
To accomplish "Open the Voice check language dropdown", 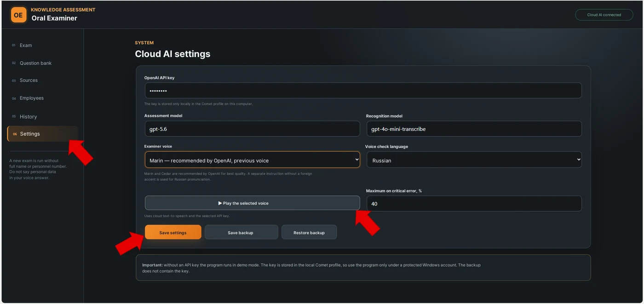I will tap(474, 160).
